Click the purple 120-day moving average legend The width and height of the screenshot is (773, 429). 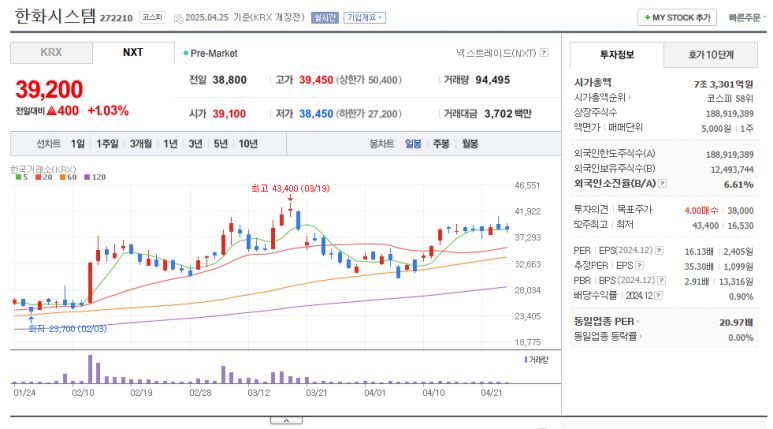[95, 177]
